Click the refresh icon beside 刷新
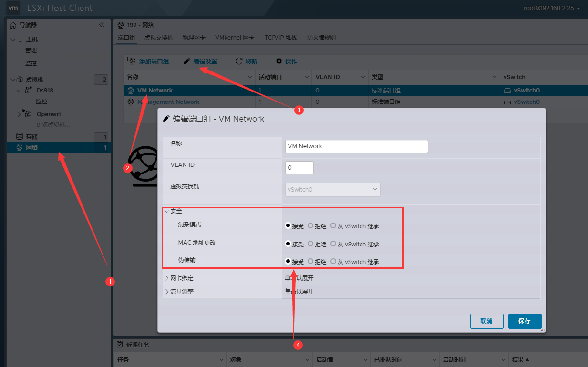Image resolution: width=588 pixels, height=367 pixels. pos(239,61)
